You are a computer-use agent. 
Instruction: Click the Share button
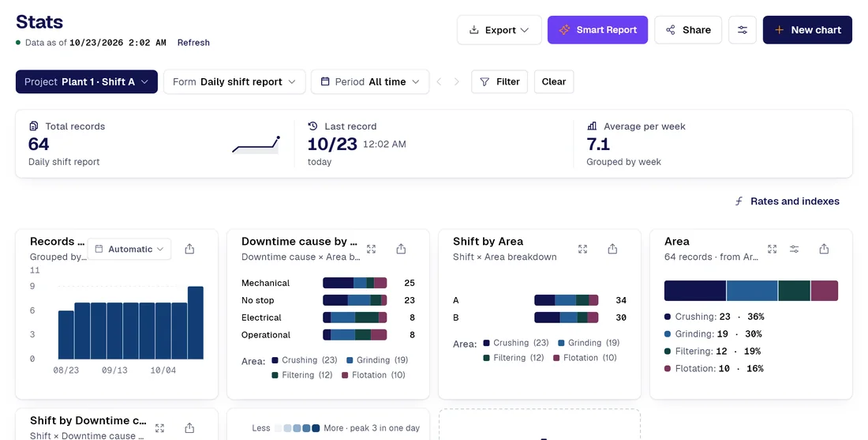pyautogui.click(x=688, y=30)
